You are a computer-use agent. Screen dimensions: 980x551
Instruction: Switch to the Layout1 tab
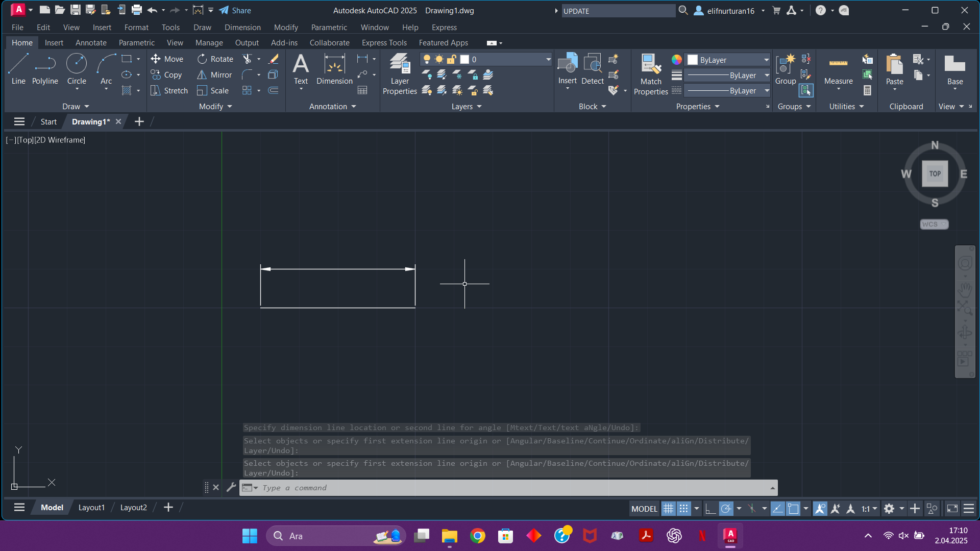click(91, 508)
